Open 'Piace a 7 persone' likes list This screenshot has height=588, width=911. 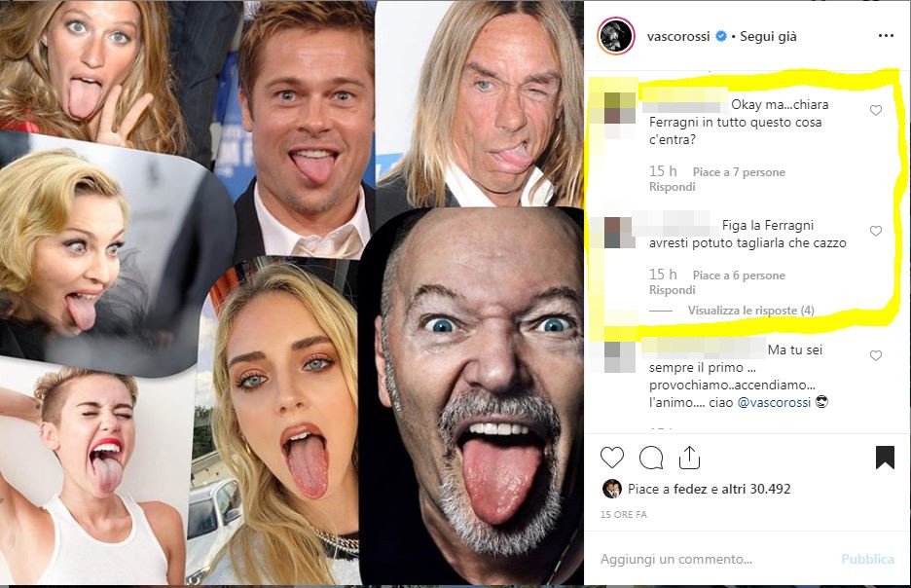pos(739,172)
